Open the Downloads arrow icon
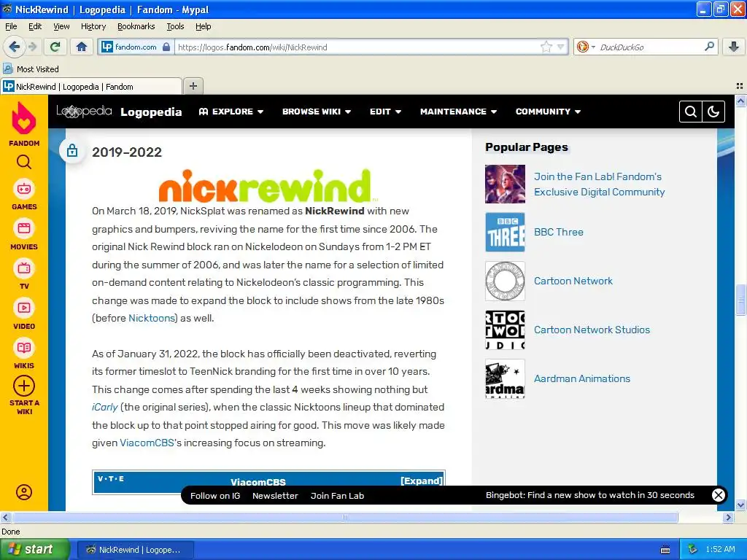The image size is (747, 560). 734,47
